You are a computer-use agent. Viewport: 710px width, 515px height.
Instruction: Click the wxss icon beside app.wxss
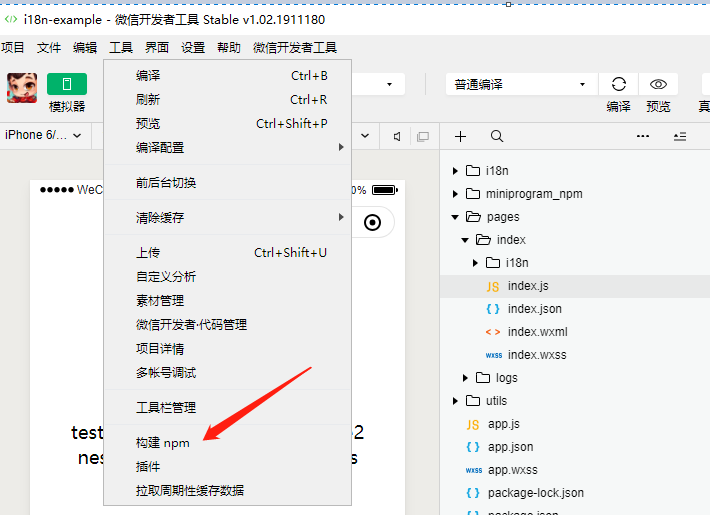pos(474,471)
